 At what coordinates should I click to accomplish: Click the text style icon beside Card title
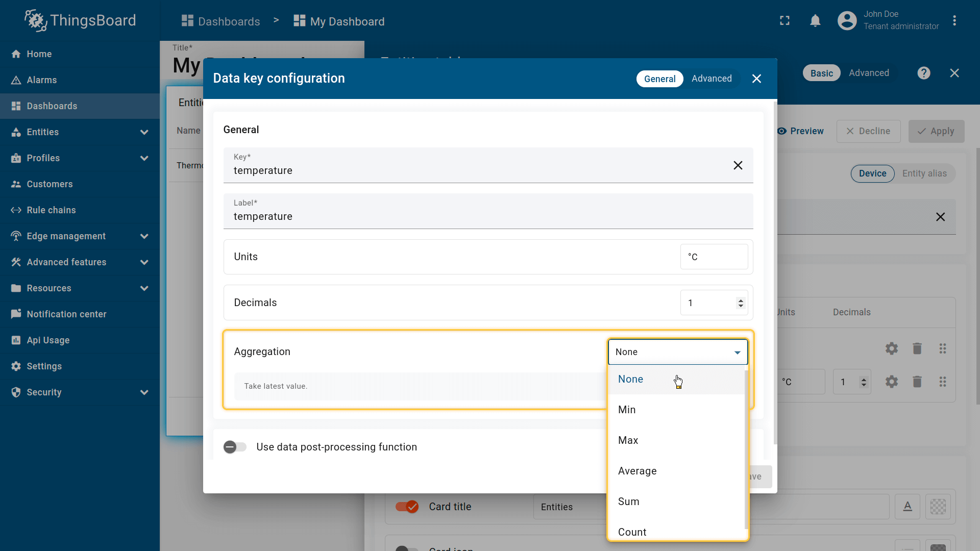click(907, 507)
